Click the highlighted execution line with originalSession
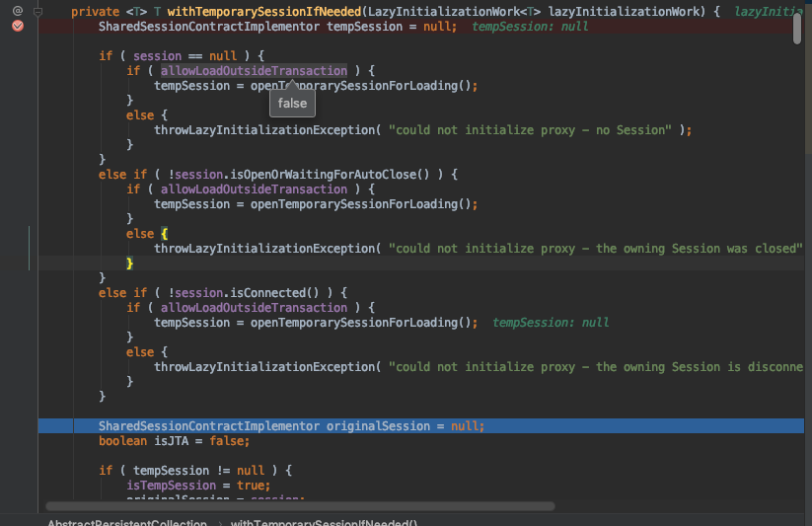812x526 pixels. (x=291, y=426)
